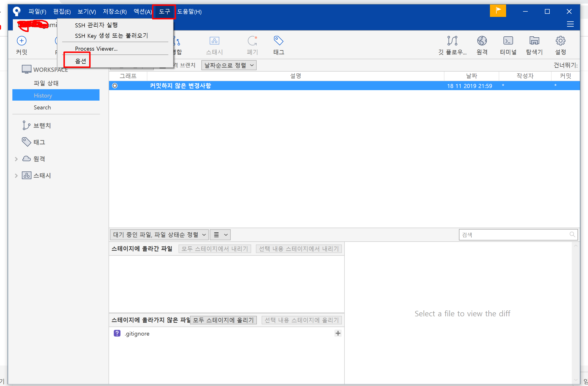Viewport: 588px width, 386px height.
Task: Open the sort by date (날짜순으로 정렬) dropdown
Action: [229, 65]
